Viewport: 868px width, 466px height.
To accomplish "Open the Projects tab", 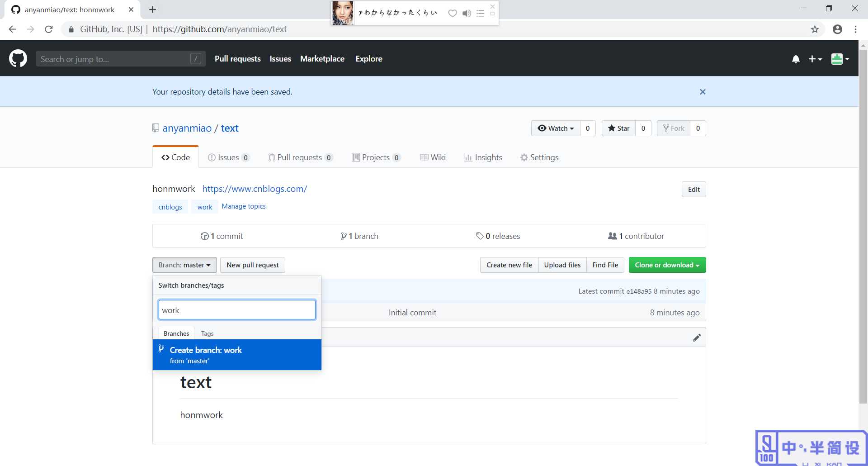I will 376,157.
